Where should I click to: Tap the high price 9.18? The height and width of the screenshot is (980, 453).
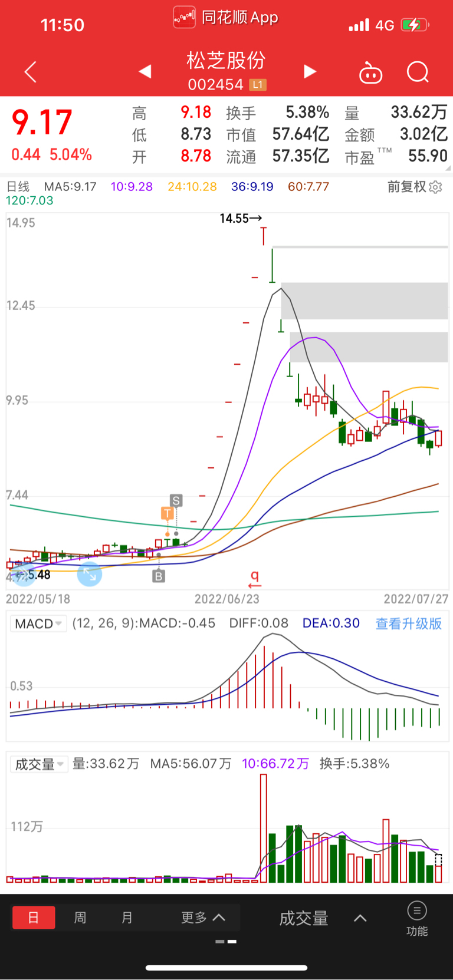[196, 112]
